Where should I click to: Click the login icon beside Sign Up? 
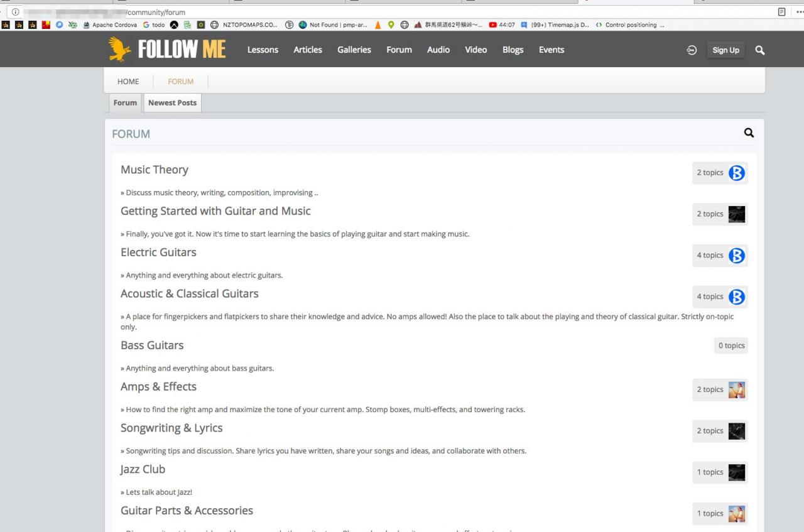click(x=692, y=50)
